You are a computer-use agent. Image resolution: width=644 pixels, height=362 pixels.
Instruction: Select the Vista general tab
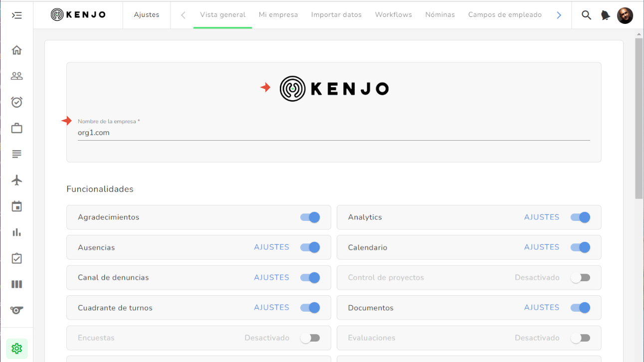tap(222, 14)
